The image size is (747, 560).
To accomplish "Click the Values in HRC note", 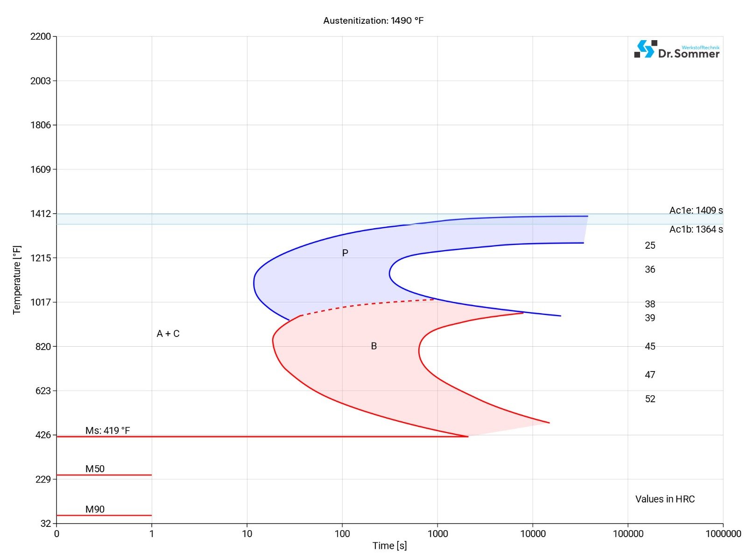I will pos(665,499).
